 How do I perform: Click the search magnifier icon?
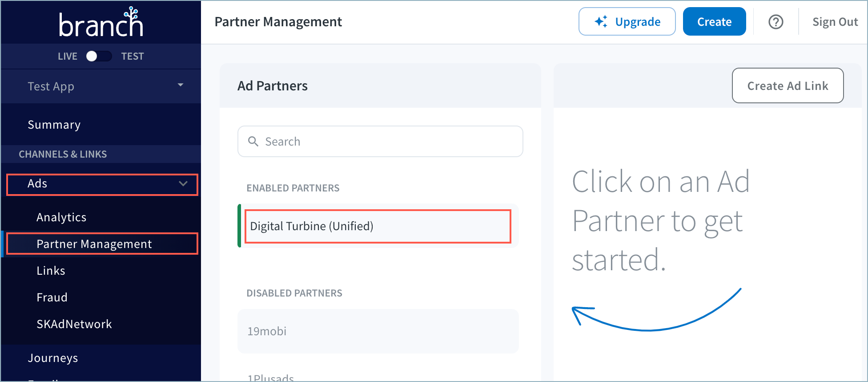point(253,142)
